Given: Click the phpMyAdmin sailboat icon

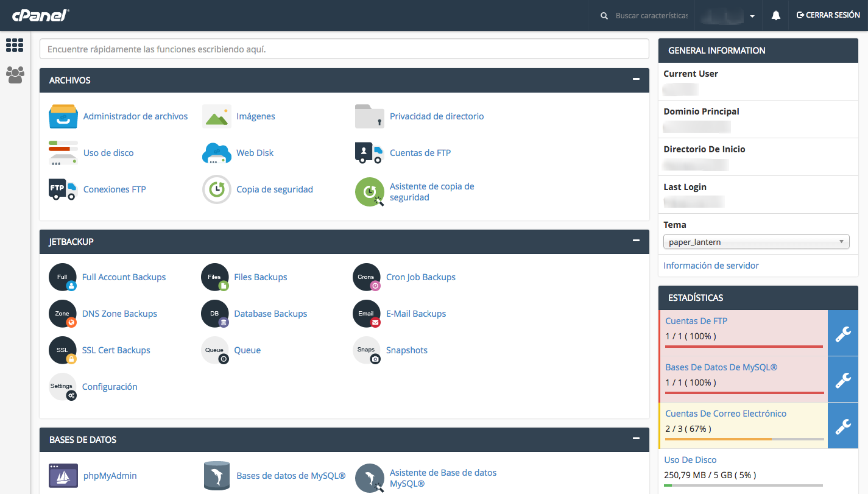Looking at the screenshot, I should (x=63, y=476).
